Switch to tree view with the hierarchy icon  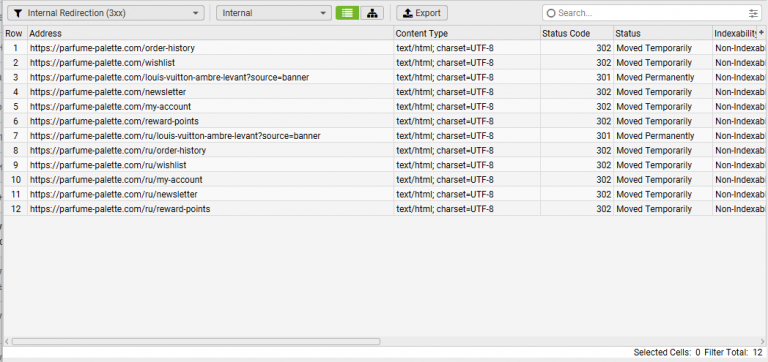(372, 13)
